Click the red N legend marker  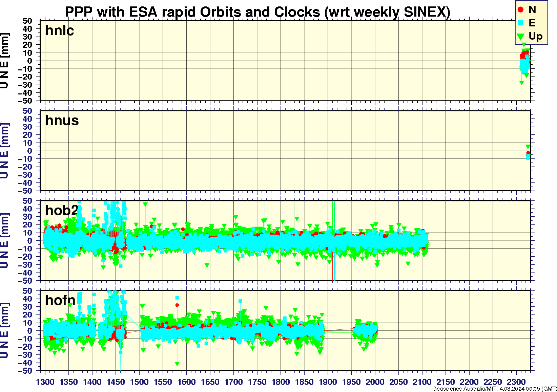click(x=521, y=10)
